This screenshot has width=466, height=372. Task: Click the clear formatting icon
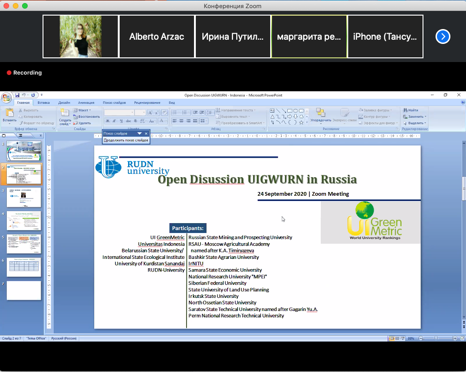coord(164,113)
